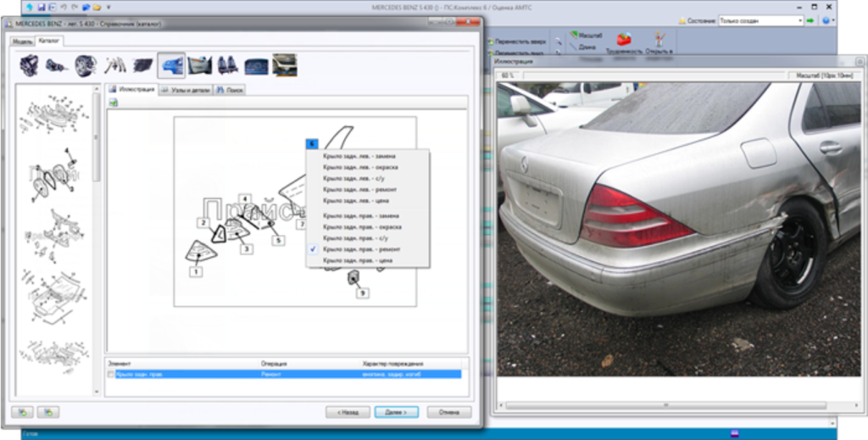This screenshot has height=440, width=868.
Task: Click the green arrow next to Состояние
Action: pos(810,20)
